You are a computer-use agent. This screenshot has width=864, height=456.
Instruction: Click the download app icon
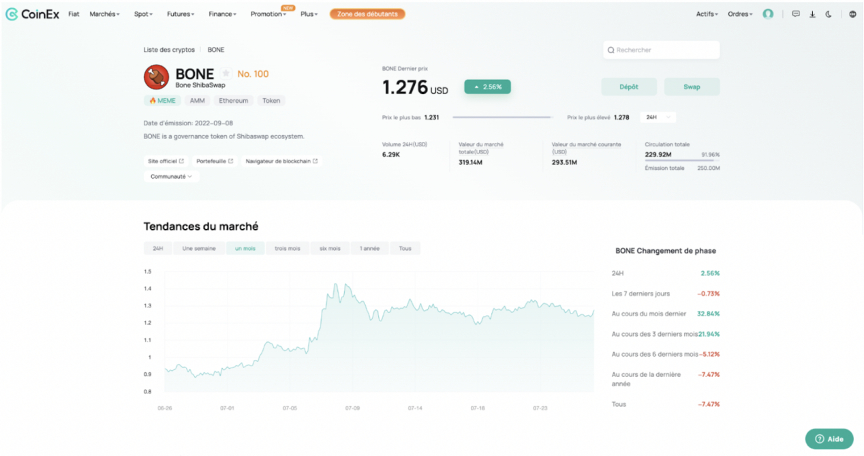[x=812, y=14]
